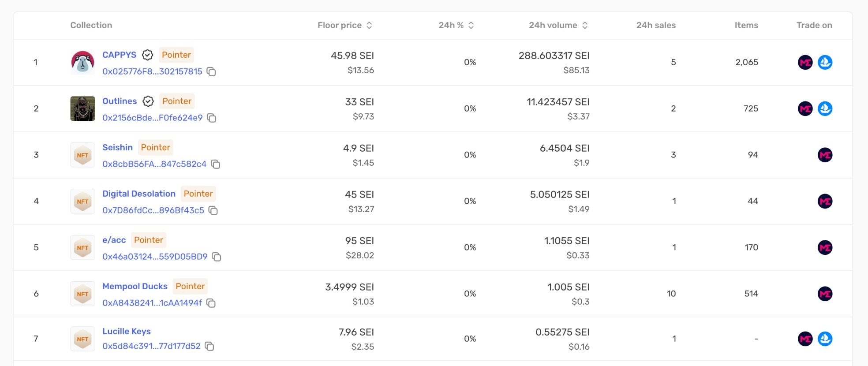Copy the Outlines contract address

point(212,118)
